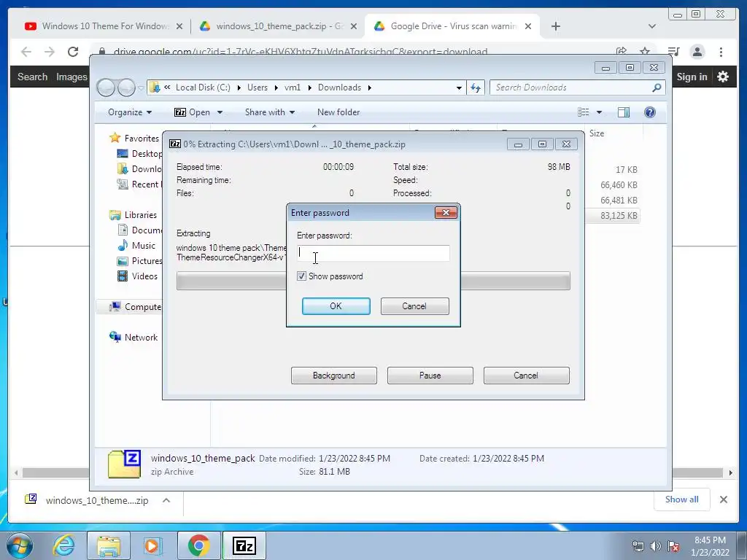Close the YouTube Windows 10 Theme tab
The image size is (747, 560).
179,26
